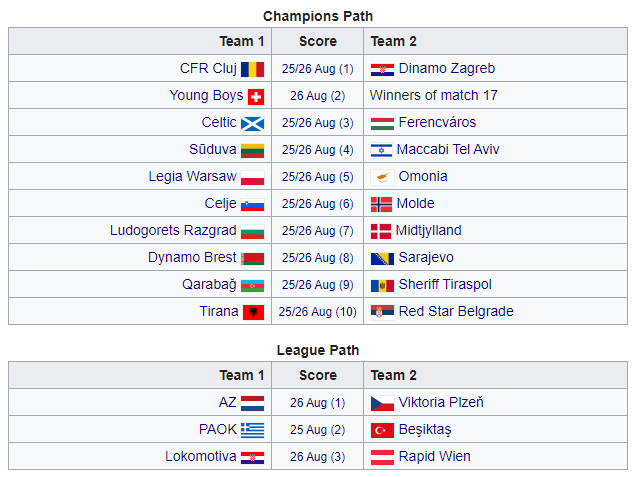Click the Scottish flag beside Celtic
The image size is (637, 477).
[x=253, y=123]
